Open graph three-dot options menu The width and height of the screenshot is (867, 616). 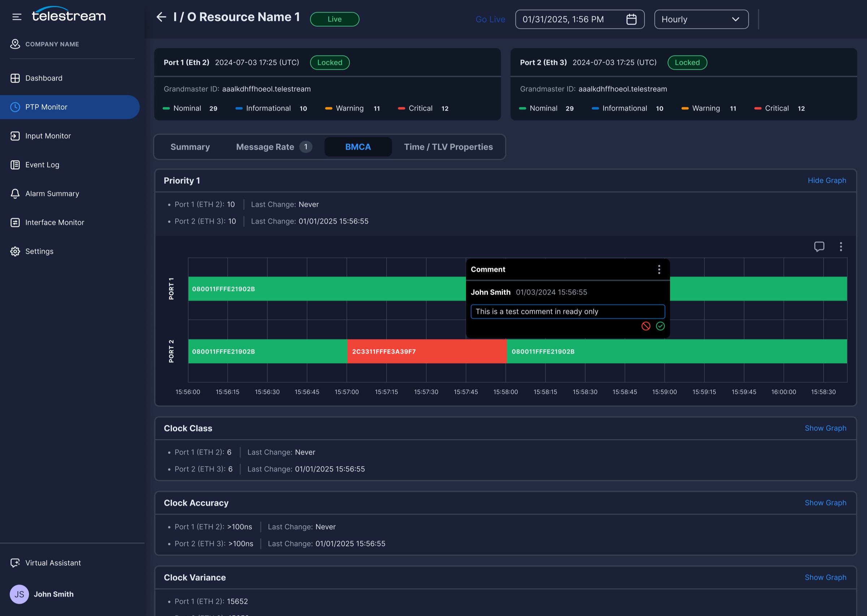(x=841, y=247)
